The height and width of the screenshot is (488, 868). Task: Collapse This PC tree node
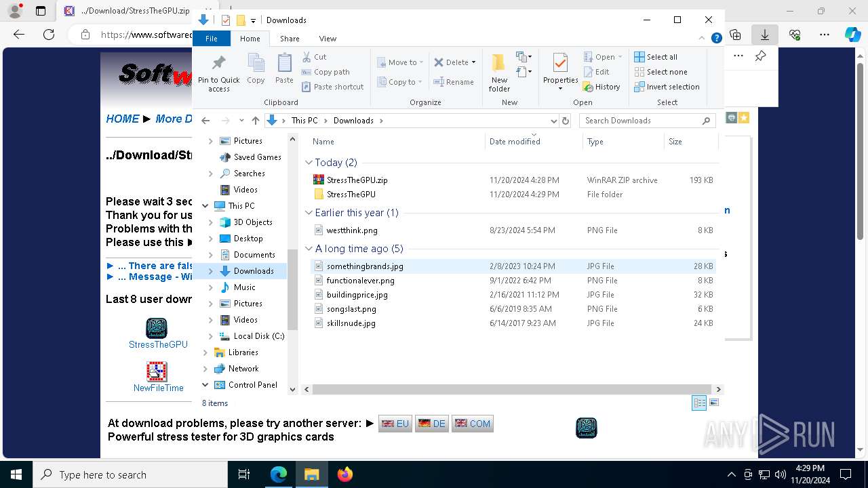[x=205, y=206]
